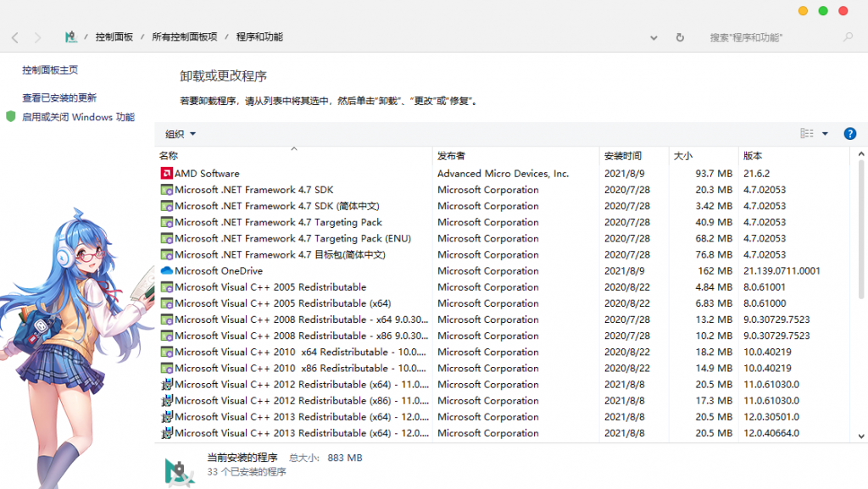Screen dimensions: 868x489
Task: Click size 14.9 MB cell
Action: tap(714, 368)
